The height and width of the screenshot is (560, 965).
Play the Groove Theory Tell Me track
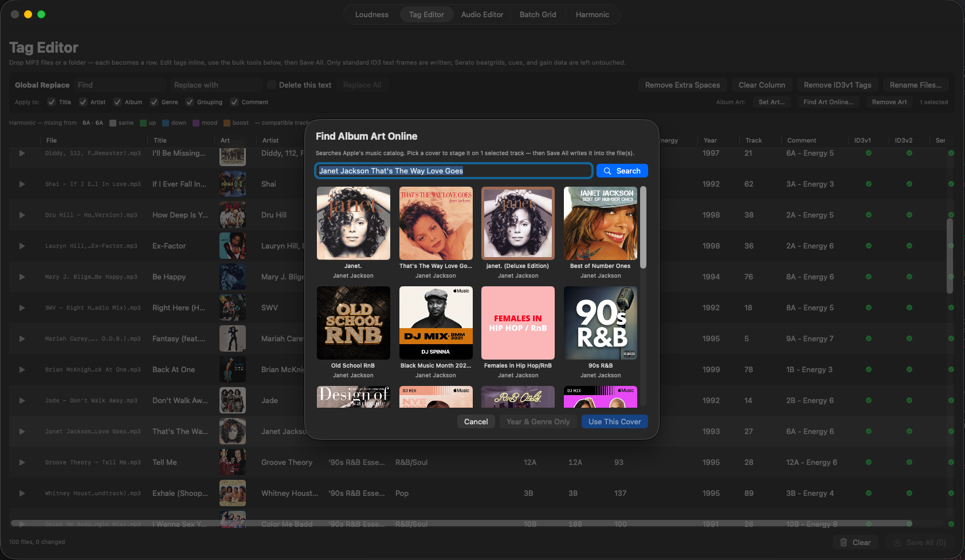pos(22,463)
